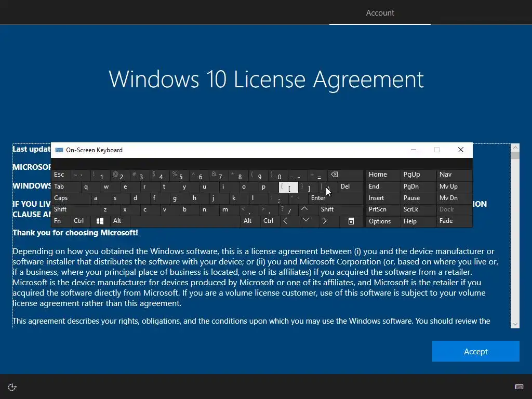Toggle the right Alt key
532x399 pixels.
[250, 221]
